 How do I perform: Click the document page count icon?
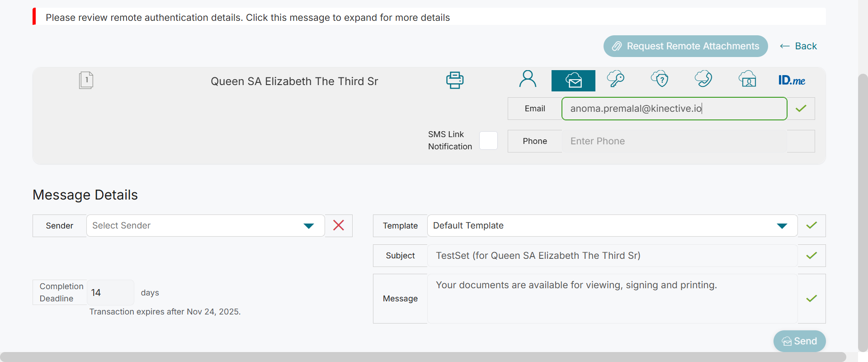click(86, 80)
